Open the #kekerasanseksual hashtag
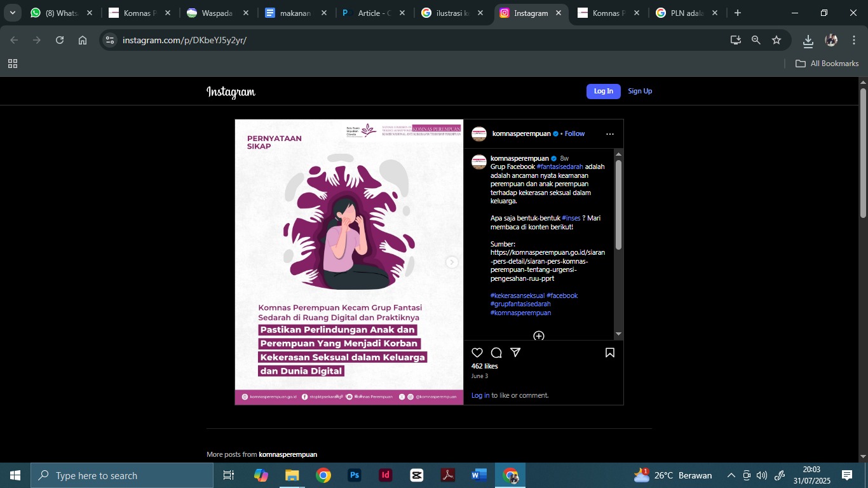This screenshot has height=488, width=868. pyautogui.click(x=517, y=295)
